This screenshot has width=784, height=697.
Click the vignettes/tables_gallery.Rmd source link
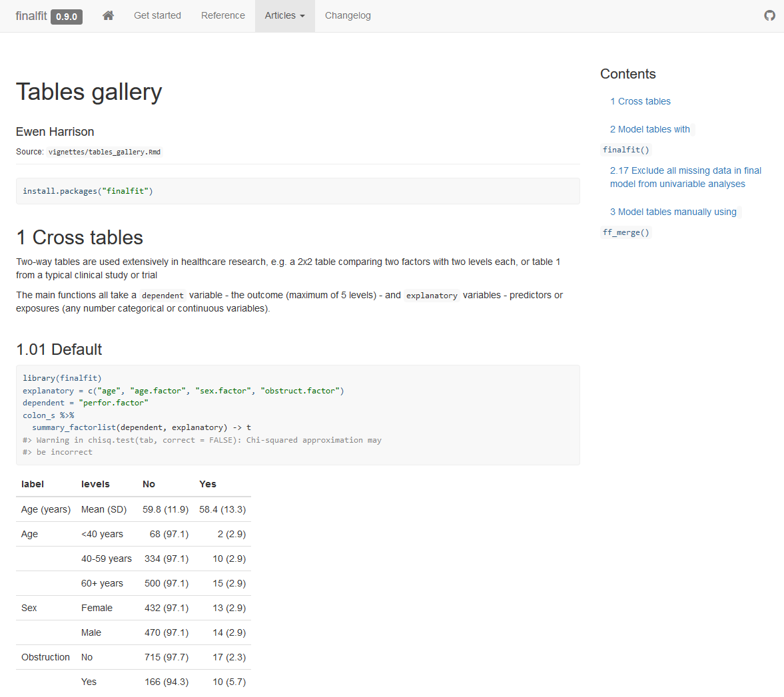pos(104,152)
